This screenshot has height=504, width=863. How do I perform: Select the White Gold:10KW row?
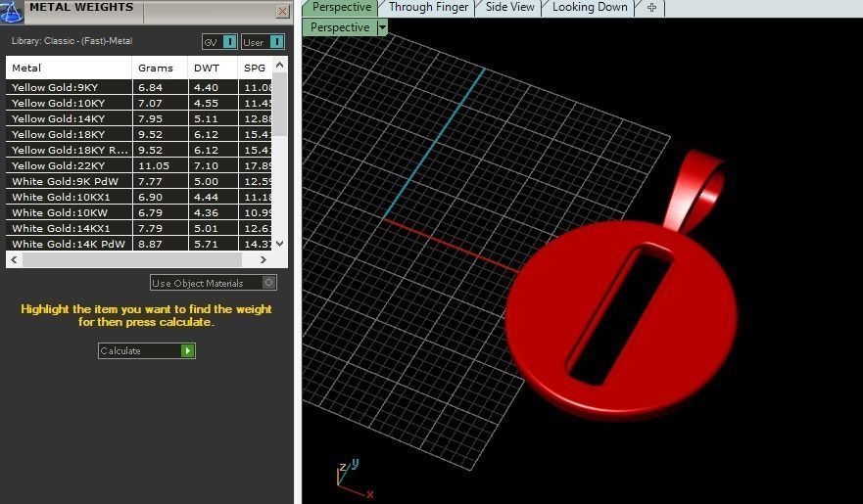coord(139,212)
